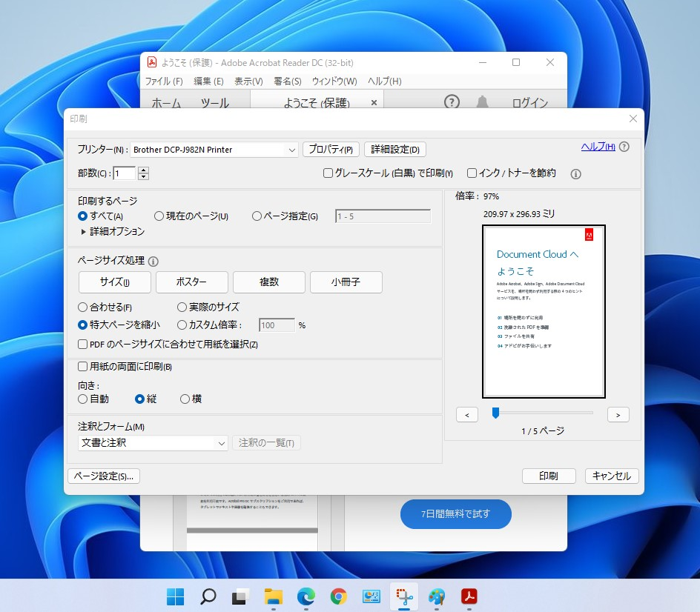The width and height of the screenshot is (700, 612).
Task: Choose 小冊子 booklet button
Action: [x=346, y=282]
